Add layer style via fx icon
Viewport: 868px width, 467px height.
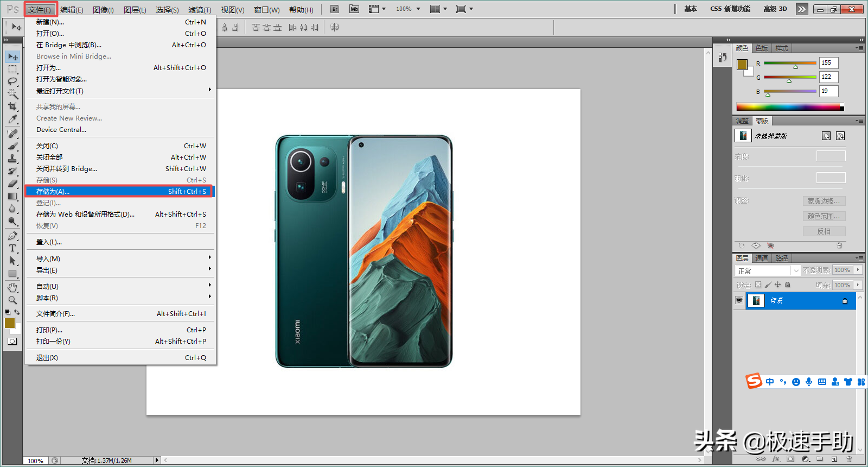coord(776,459)
